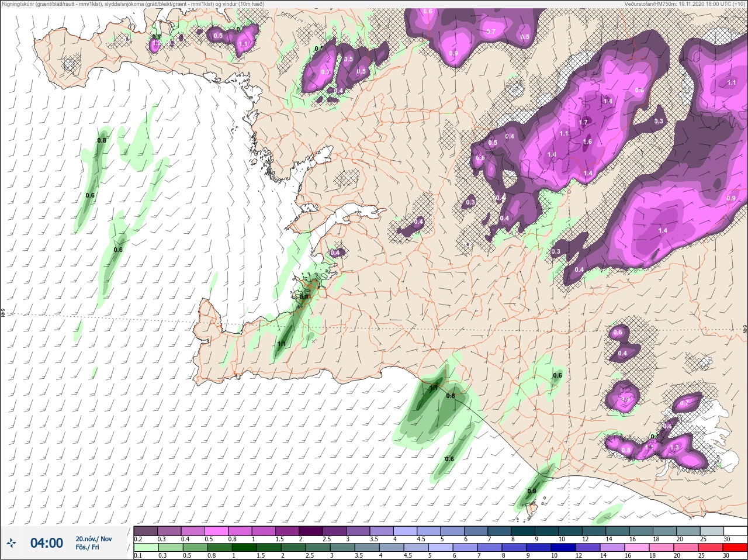
Task: Select the lower legend swatch labeled 10
Action: coord(564,548)
